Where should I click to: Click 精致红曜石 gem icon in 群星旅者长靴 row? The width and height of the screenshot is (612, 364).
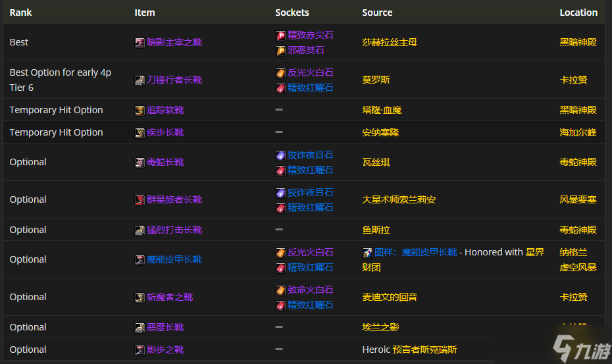[x=280, y=208]
